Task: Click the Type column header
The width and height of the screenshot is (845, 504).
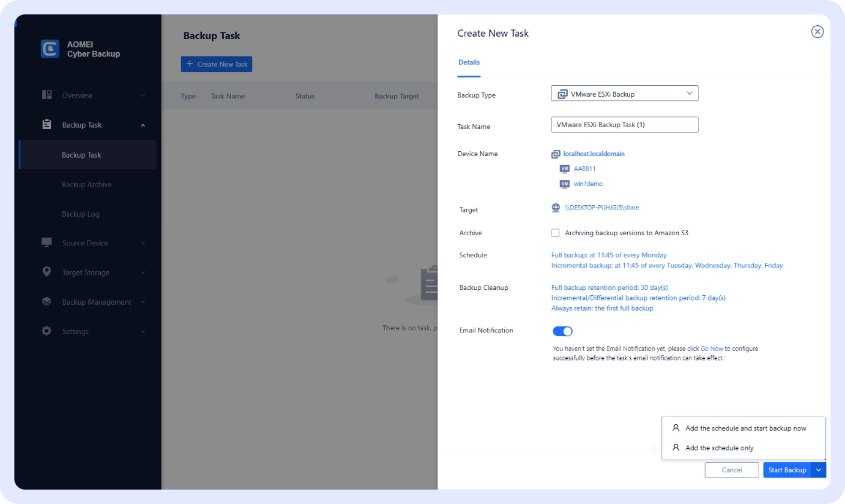Action: (188, 96)
